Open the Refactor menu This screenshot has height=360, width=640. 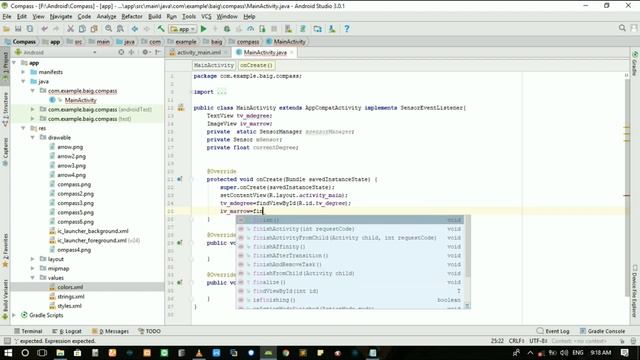[132, 17]
